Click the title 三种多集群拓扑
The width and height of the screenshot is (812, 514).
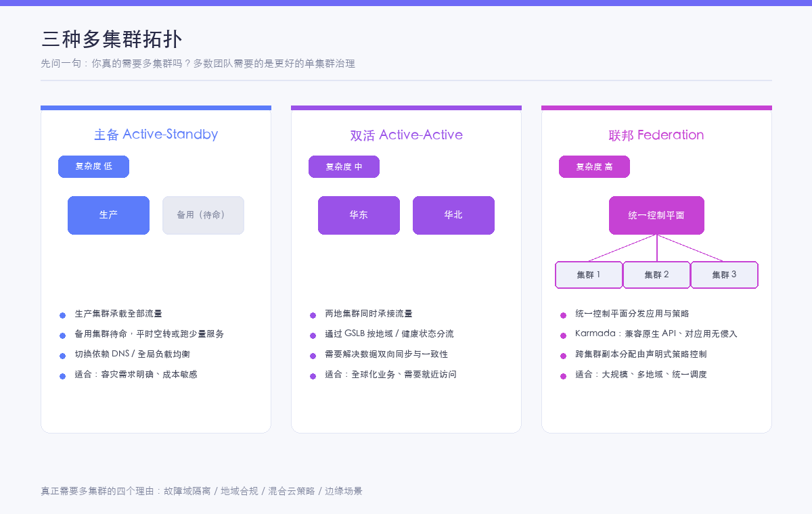click(x=112, y=39)
